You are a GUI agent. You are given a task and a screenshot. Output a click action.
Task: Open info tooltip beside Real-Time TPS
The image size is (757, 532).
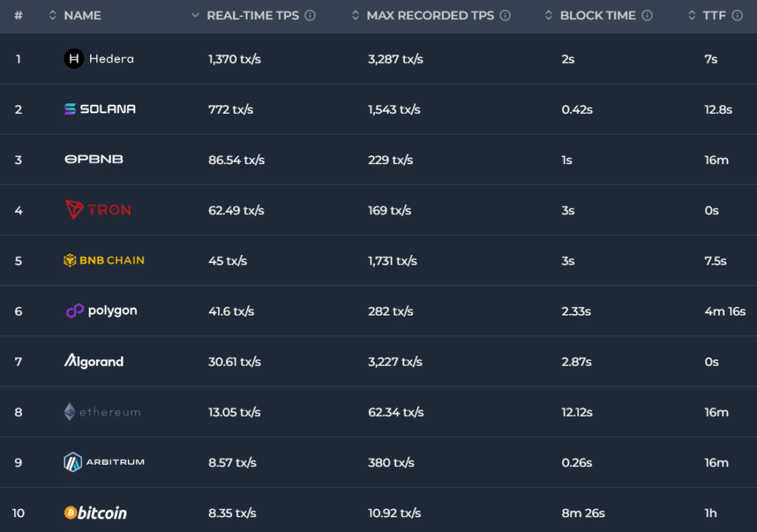(310, 16)
